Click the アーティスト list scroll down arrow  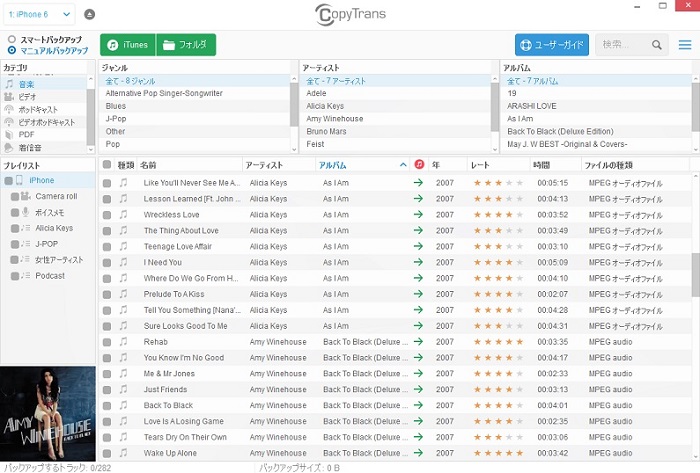point(495,149)
